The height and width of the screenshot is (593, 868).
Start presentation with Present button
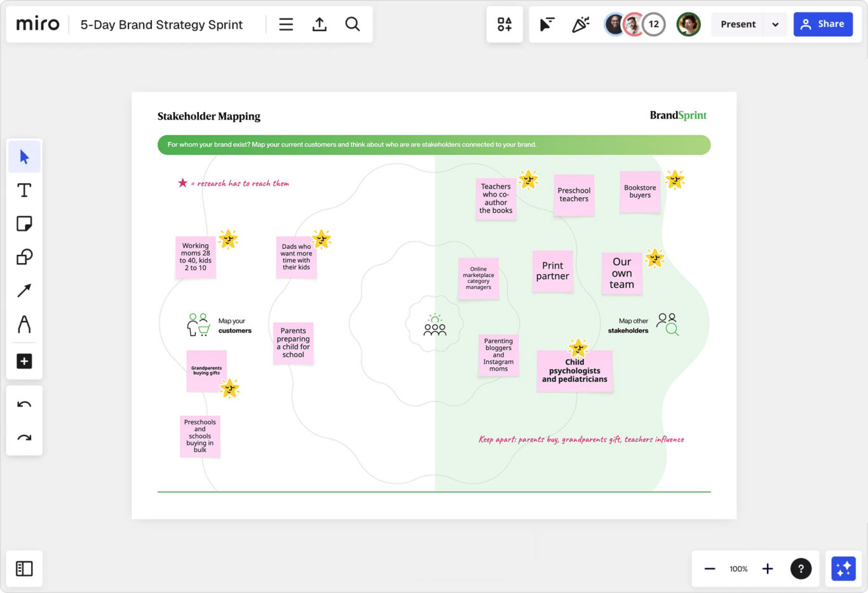click(x=738, y=24)
